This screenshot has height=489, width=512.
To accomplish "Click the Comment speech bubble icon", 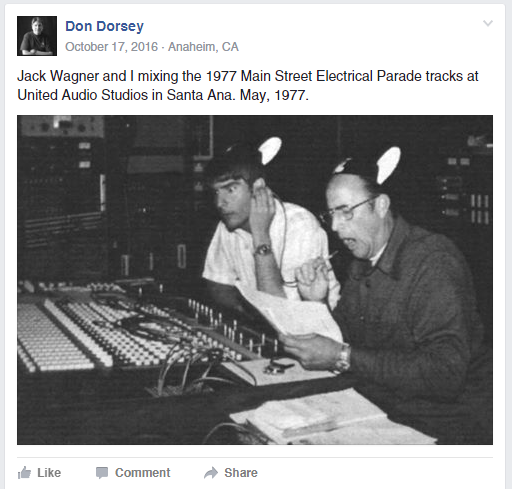I will pos(102,473).
